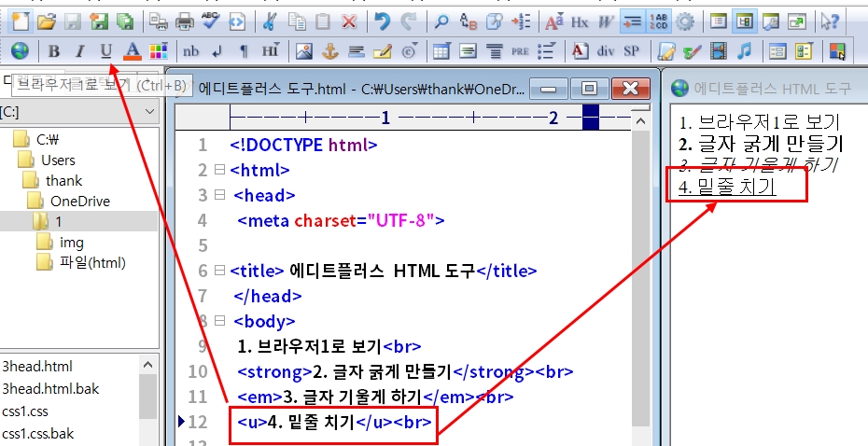Screen dimensions: 868x446
Task: Apply italic with the I icon
Action: pos(79,51)
